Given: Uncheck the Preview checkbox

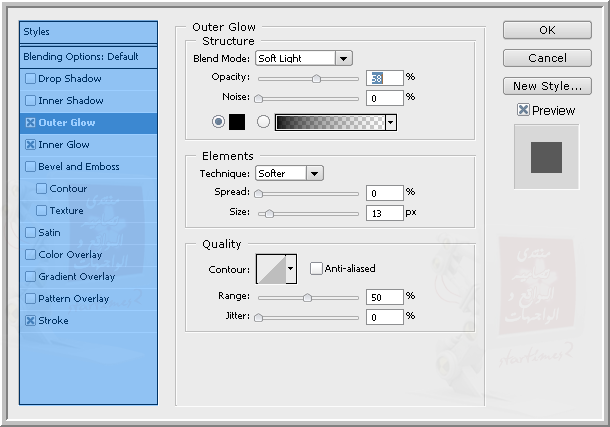Looking at the screenshot, I should (x=523, y=110).
